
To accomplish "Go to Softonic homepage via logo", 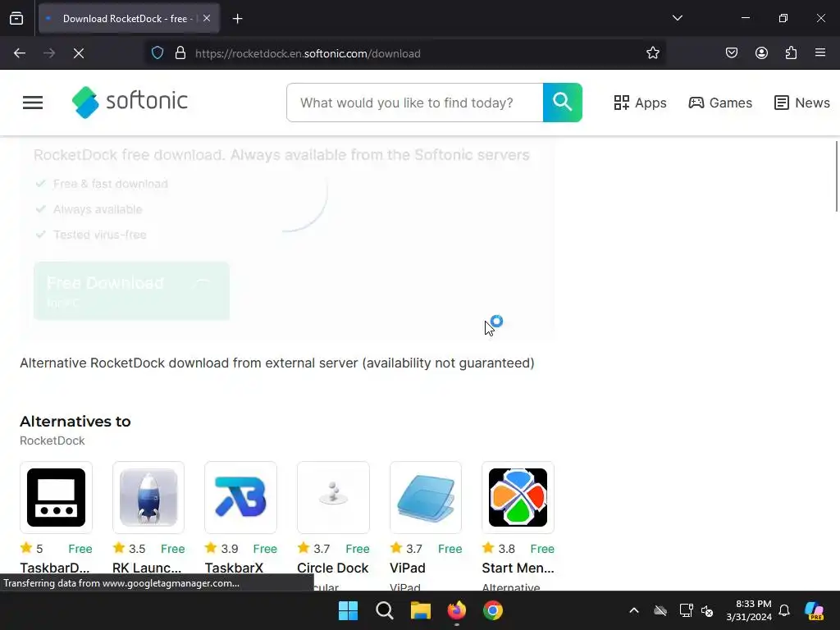I will 130,102.
